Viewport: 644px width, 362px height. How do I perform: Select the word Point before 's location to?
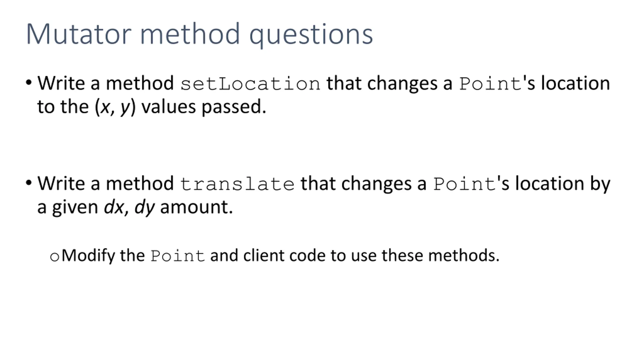[x=490, y=84]
